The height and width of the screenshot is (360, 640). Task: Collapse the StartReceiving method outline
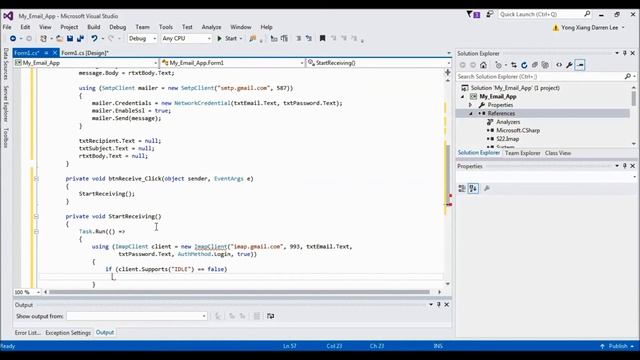(x=36, y=216)
